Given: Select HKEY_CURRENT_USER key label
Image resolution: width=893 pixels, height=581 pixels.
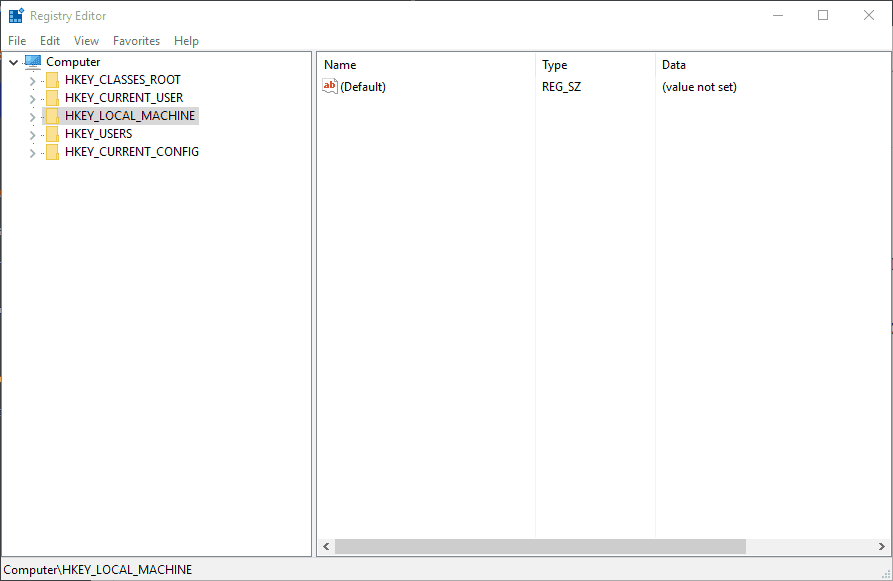Looking at the screenshot, I should 124,98.
